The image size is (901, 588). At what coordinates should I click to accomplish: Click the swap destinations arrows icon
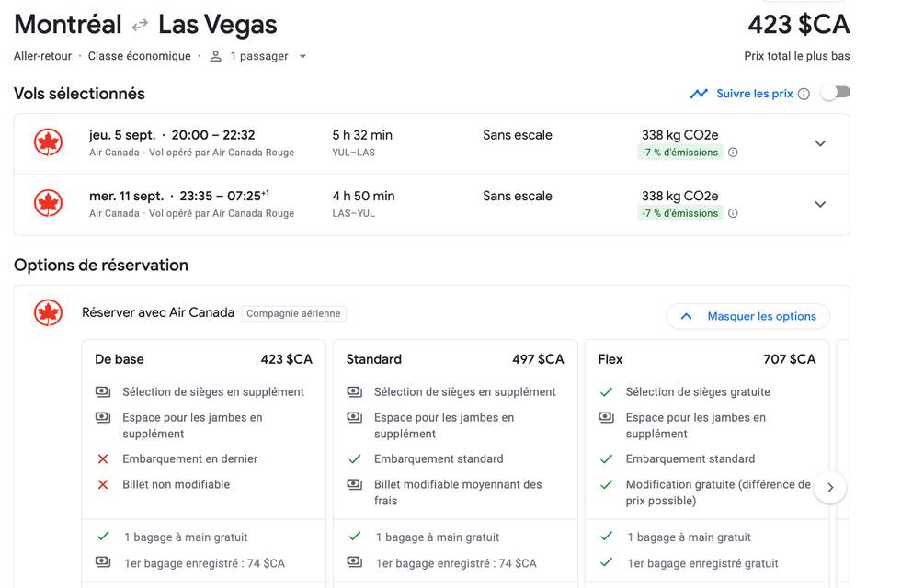point(139,25)
